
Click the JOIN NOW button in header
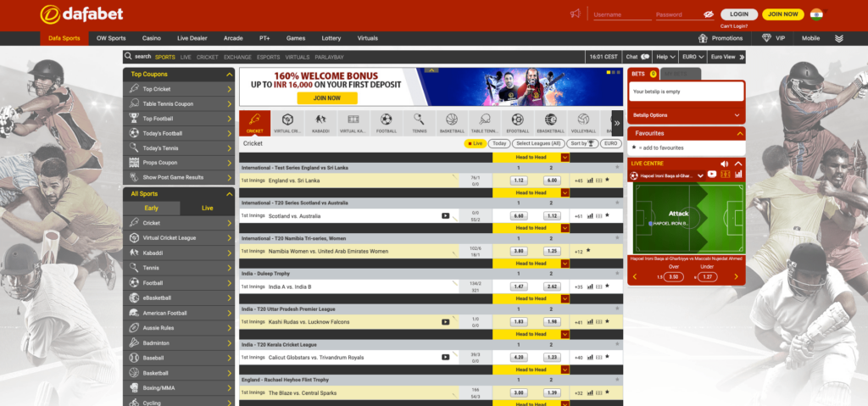[x=782, y=14]
